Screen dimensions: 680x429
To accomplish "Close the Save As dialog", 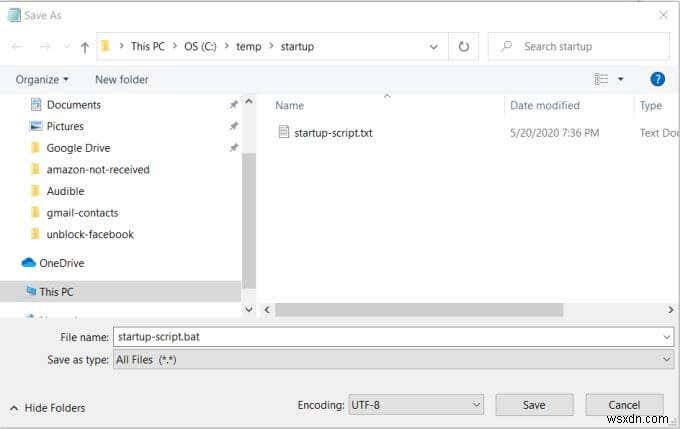I will click(x=663, y=15).
